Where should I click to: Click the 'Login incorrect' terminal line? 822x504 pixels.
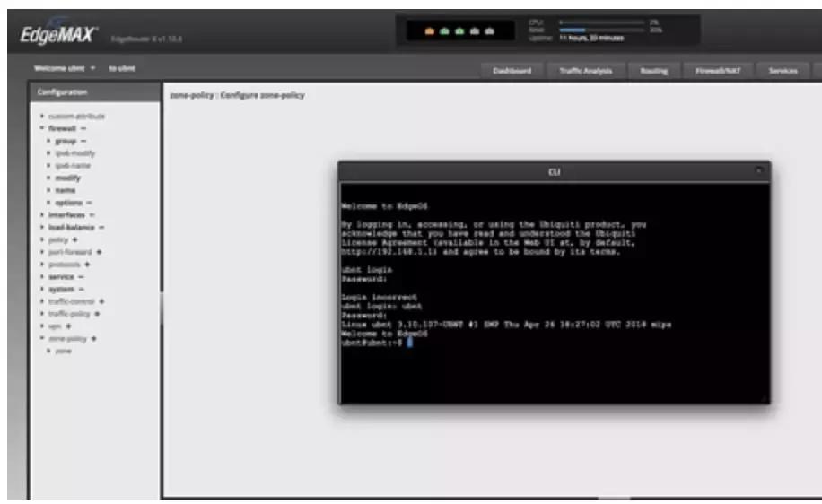click(380, 297)
